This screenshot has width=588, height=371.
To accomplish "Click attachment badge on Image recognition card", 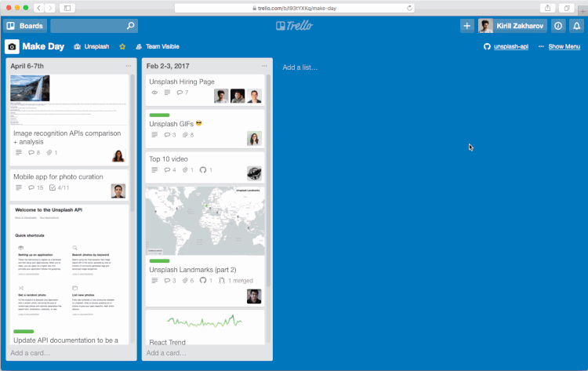I will tap(52, 153).
